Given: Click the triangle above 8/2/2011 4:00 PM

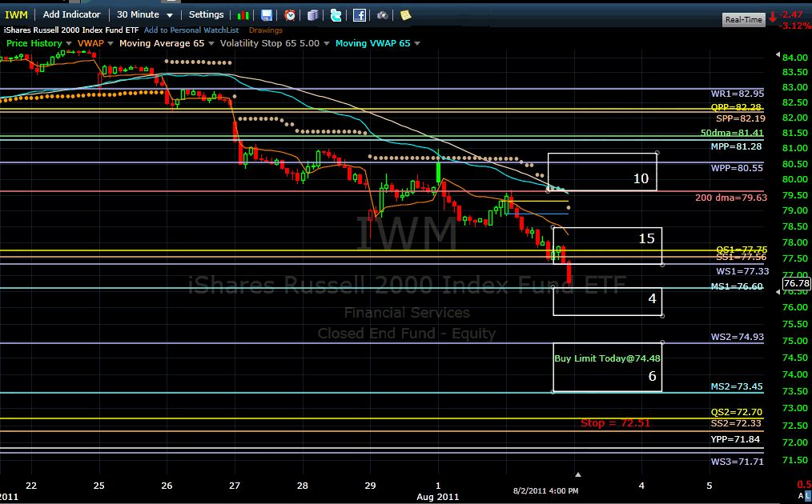Looking at the screenshot, I should coord(578,474).
